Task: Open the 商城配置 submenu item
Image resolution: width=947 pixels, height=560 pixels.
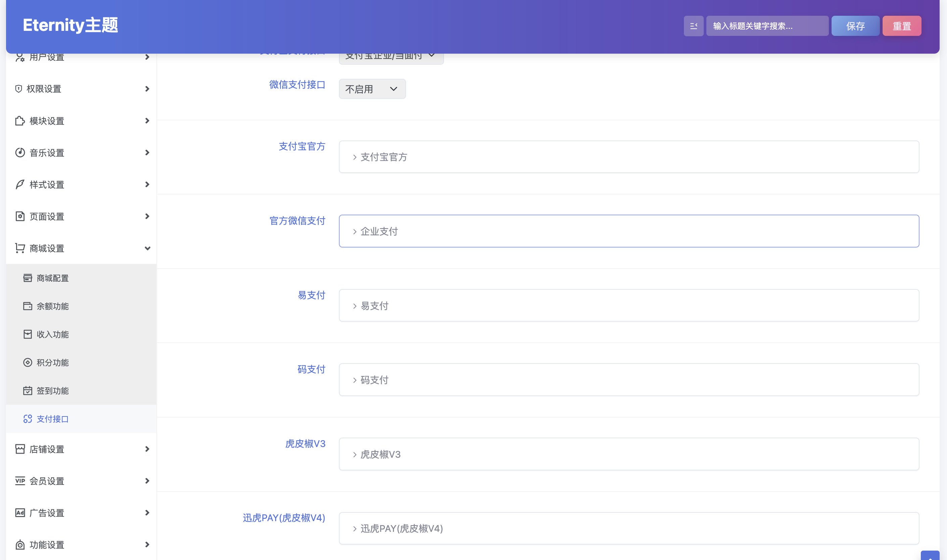Action: (x=52, y=278)
